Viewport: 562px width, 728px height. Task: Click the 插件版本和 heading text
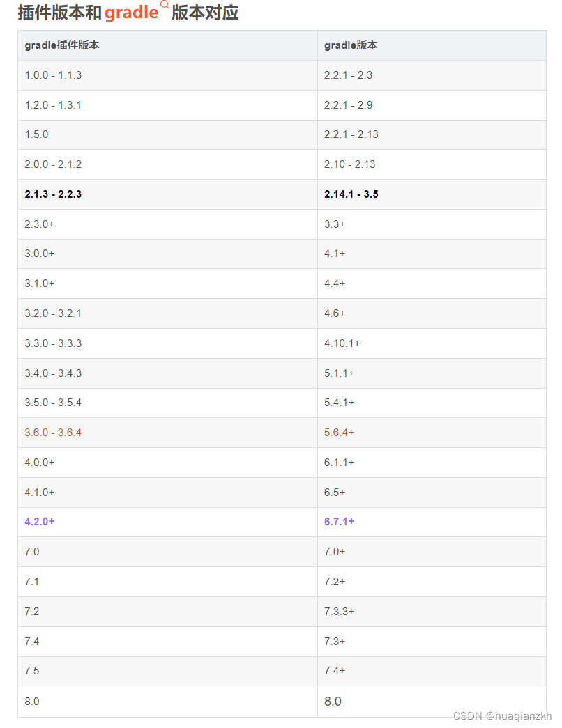point(60,13)
